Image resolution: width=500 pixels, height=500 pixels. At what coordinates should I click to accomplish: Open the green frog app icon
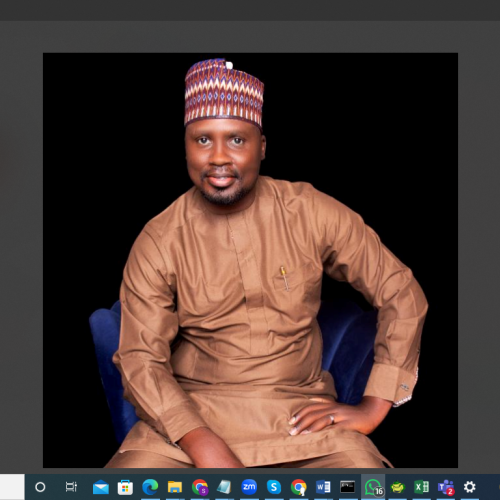pyautogui.click(x=398, y=487)
